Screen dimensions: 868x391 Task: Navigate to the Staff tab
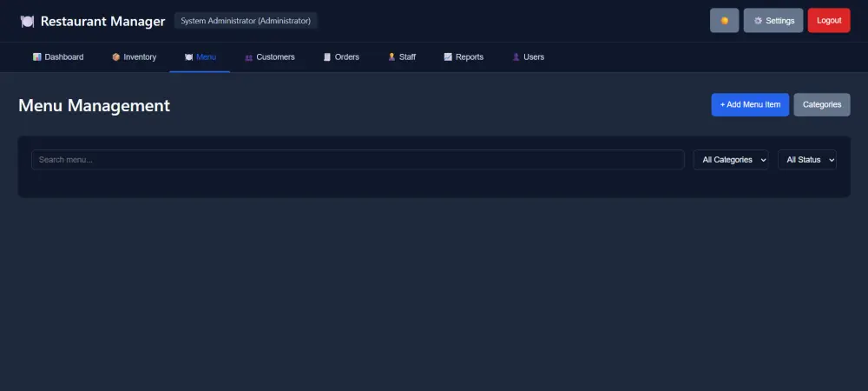coord(402,57)
